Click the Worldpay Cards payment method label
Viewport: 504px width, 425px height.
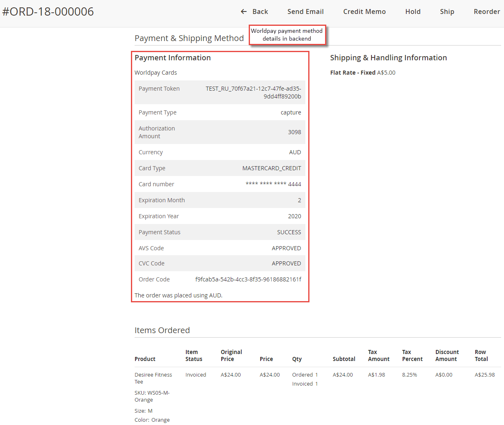(x=156, y=72)
